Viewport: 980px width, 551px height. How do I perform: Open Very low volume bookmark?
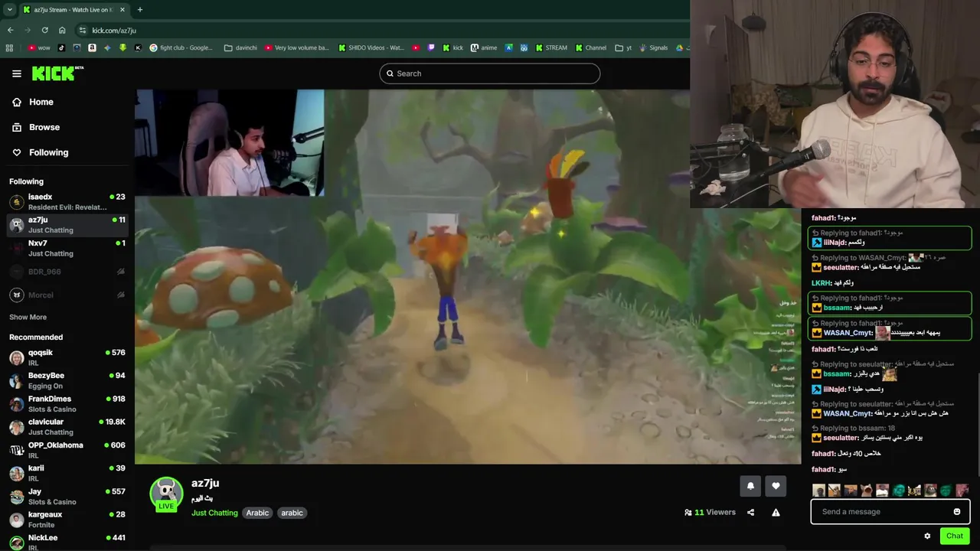point(297,47)
